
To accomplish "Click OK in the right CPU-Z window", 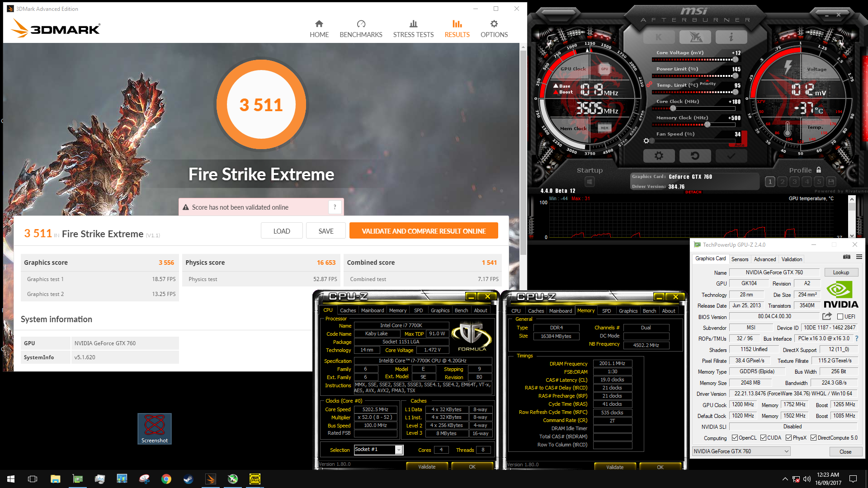I will pyautogui.click(x=660, y=467).
